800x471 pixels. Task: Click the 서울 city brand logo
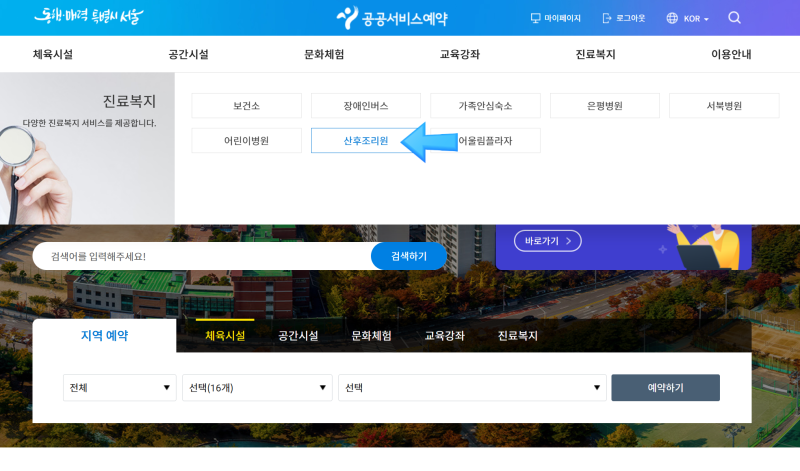[x=89, y=17]
